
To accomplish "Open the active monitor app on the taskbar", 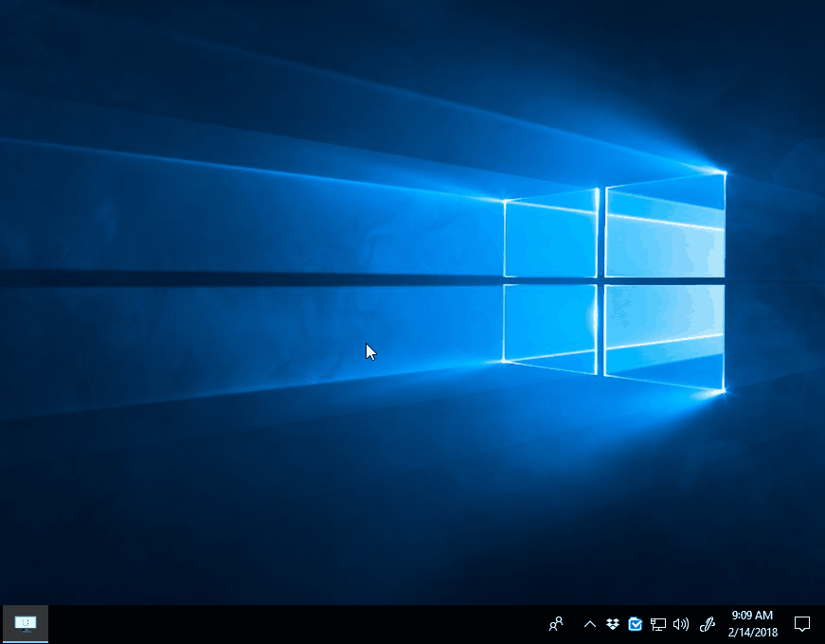I will click(26, 624).
